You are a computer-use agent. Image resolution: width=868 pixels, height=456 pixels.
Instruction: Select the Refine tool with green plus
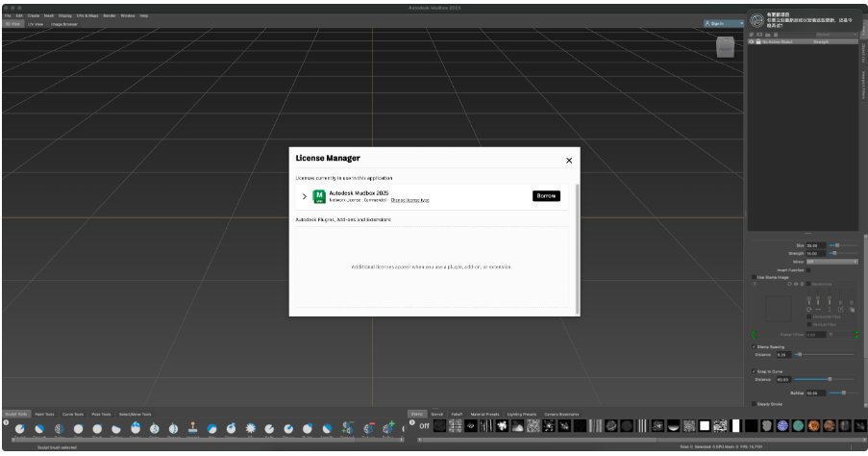pyautogui.click(x=388, y=428)
